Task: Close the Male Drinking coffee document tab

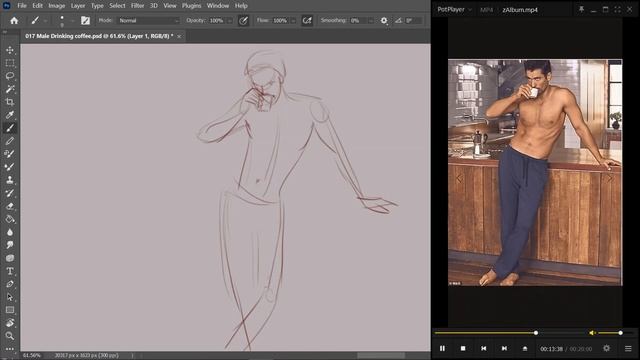Action: point(179,36)
